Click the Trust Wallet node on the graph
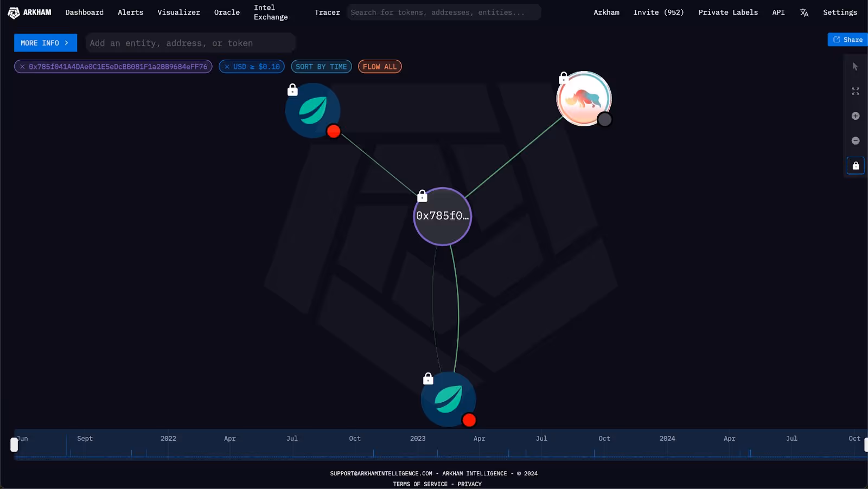This screenshot has width=868, height=489. tap(584, 98)
